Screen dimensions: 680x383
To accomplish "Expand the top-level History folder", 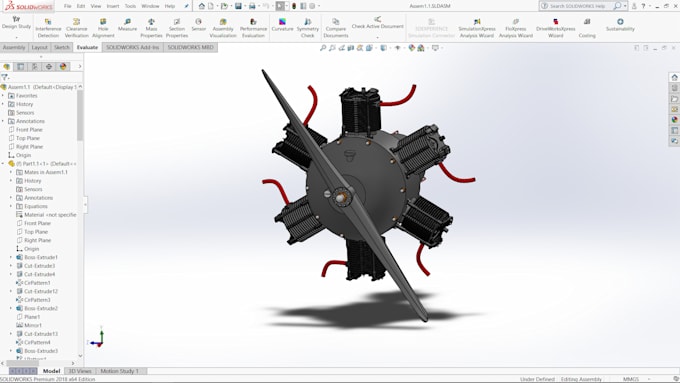I will pos(3,104).
